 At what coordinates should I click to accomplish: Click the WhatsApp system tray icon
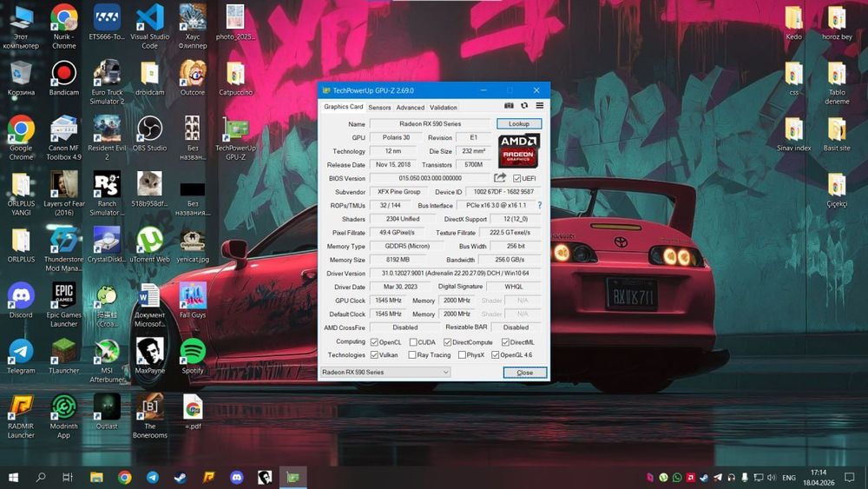676,478
